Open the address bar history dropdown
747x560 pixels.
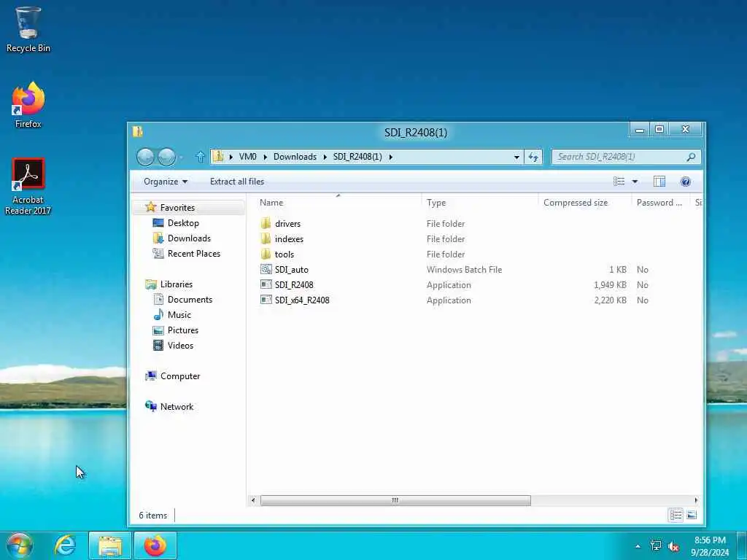[516, 157]
